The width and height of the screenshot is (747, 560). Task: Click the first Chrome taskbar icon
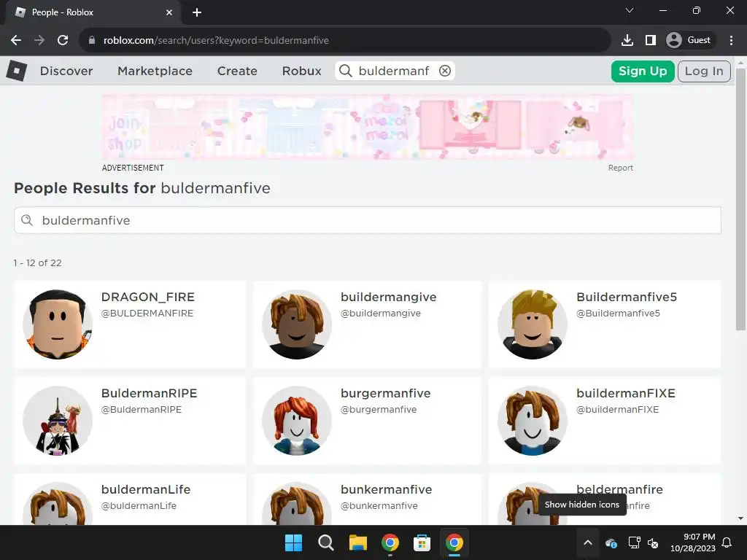point(390,542)
